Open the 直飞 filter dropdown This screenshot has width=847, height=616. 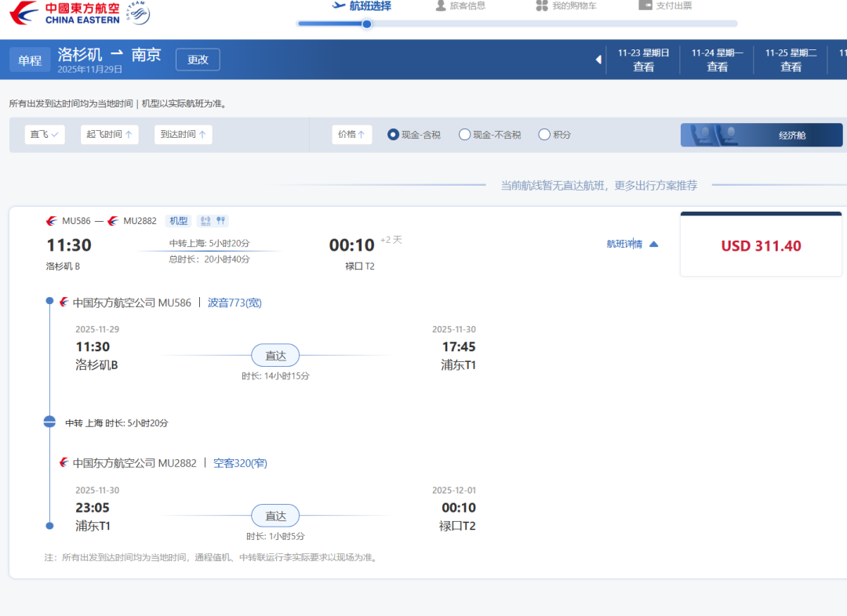pyautogui.click(x=45, y=135)
